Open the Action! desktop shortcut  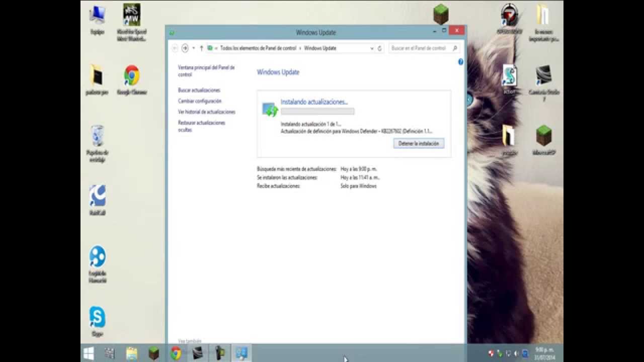point(510,79)
